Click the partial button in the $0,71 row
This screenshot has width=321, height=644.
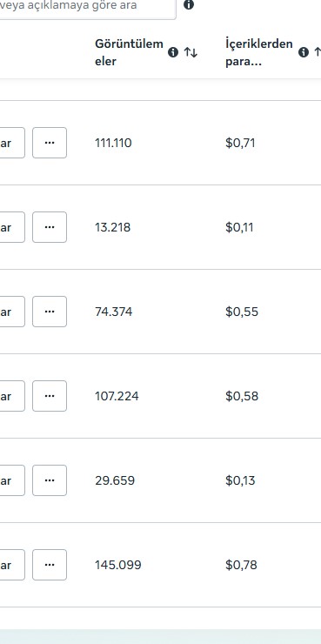pos(12,143)
